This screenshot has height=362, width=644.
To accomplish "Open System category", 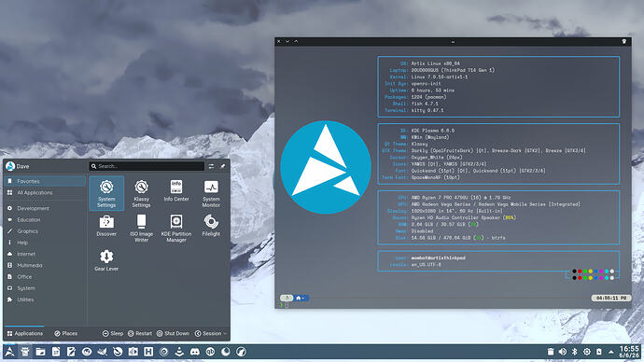I will [x=45, y=288].
